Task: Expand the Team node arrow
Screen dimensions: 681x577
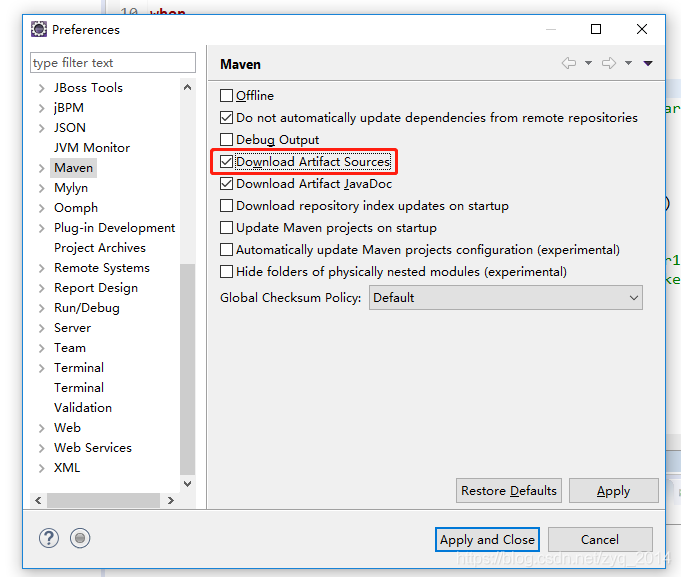Action: [x=42, y=348]
